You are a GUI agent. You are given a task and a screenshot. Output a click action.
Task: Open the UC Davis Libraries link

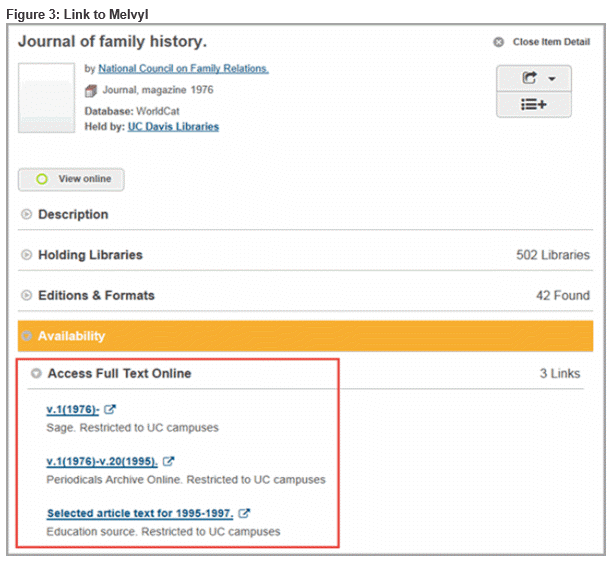tap(173, 126)
